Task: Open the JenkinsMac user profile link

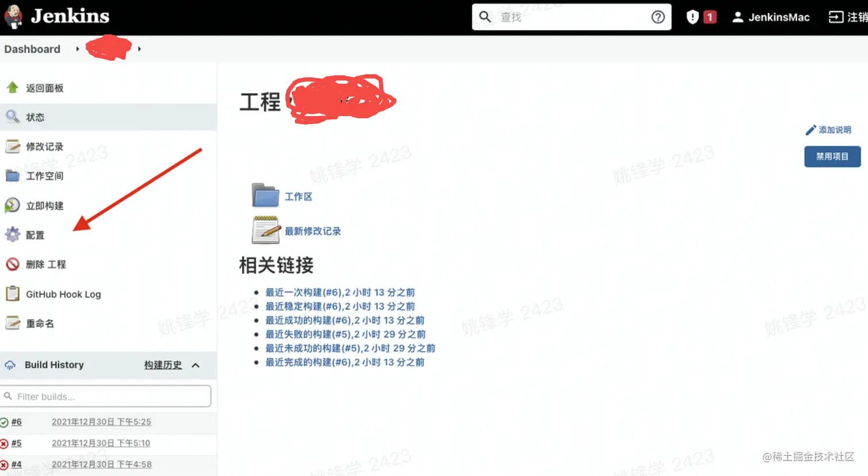Action: tap(779, 17)
